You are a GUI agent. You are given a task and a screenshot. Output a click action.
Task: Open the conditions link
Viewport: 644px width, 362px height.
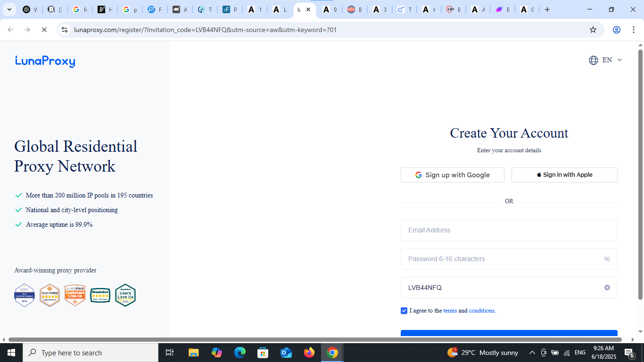(481, 311)
